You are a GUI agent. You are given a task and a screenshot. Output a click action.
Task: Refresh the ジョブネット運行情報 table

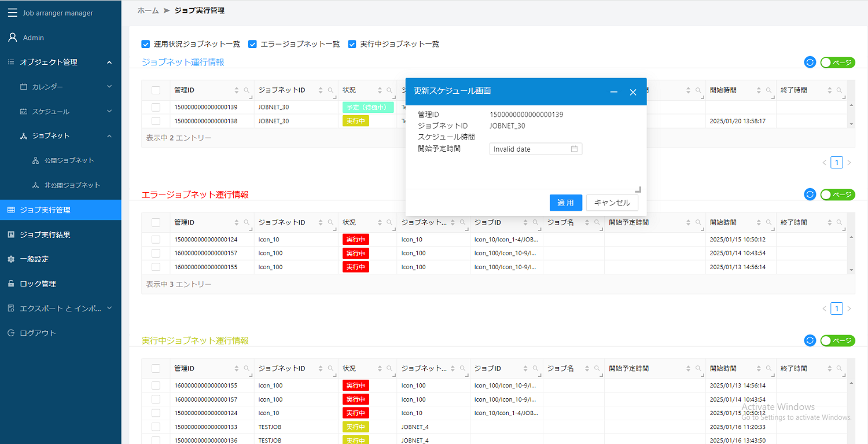point(809,62)
